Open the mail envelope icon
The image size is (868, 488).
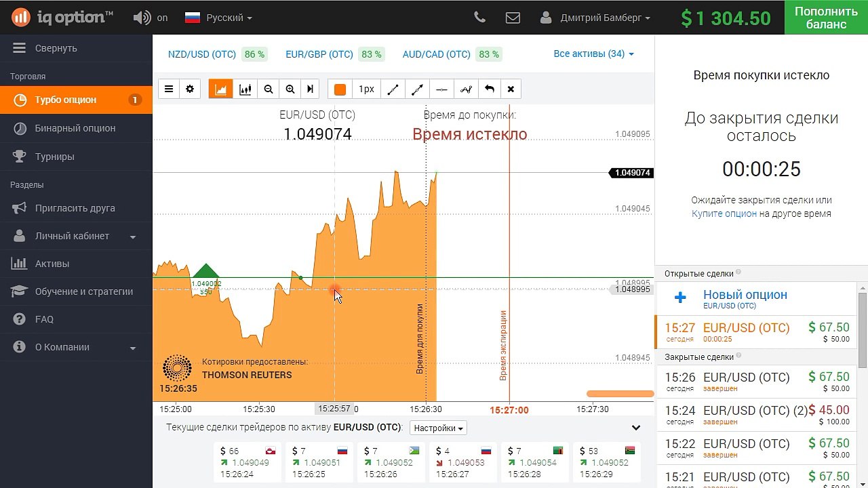(513, 18)
